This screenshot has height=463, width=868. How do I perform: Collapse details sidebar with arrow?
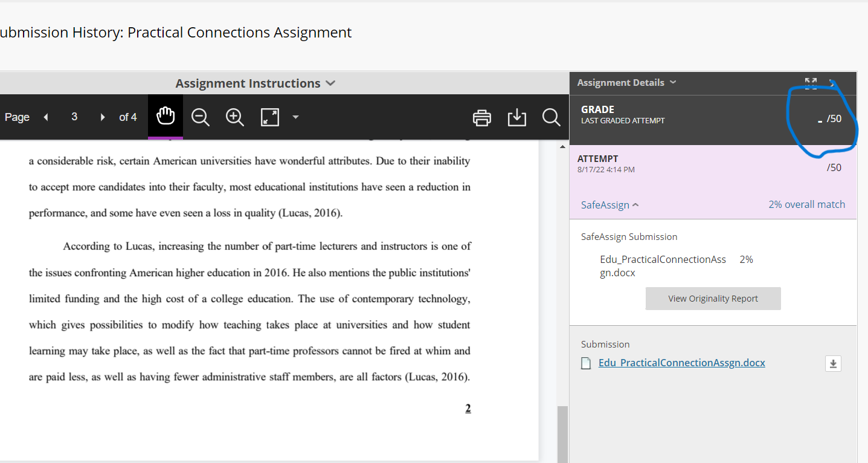click(x=833, y=83)
